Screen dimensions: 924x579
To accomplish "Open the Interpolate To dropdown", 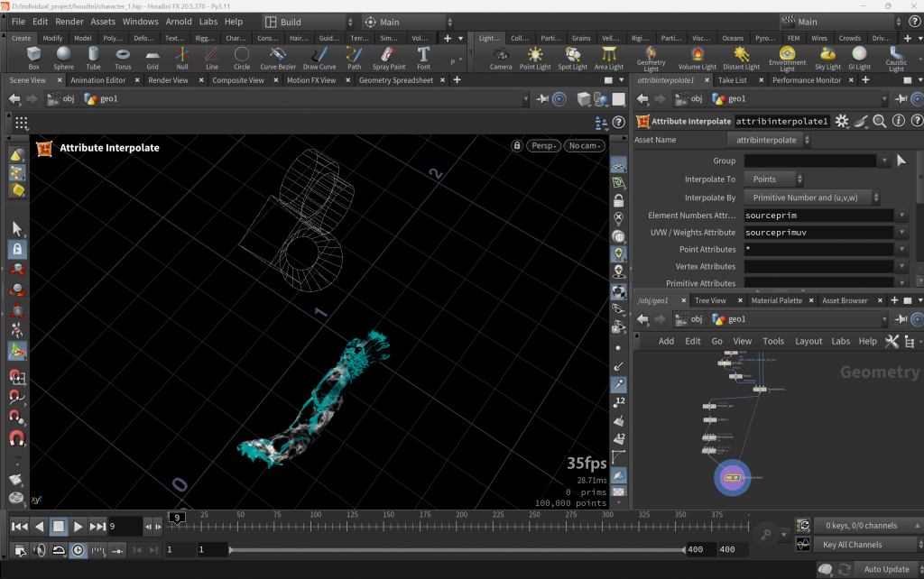I will click(773, 179).
